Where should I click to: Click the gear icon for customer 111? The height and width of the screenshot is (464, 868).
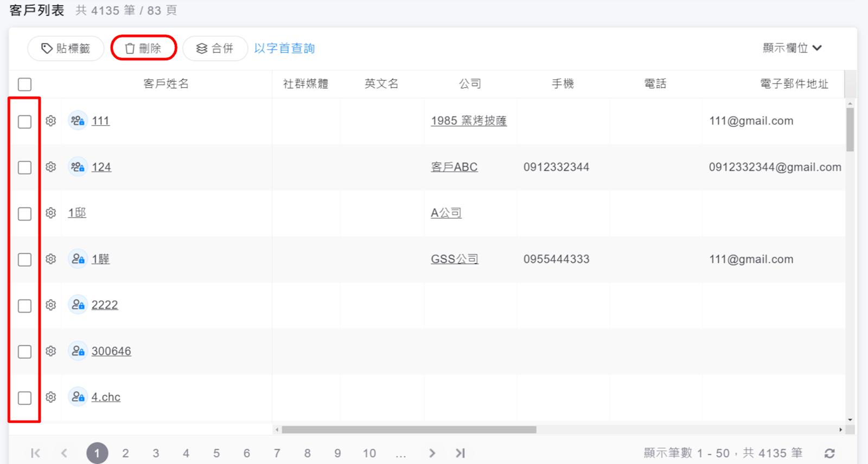click(x=51, y=121)
